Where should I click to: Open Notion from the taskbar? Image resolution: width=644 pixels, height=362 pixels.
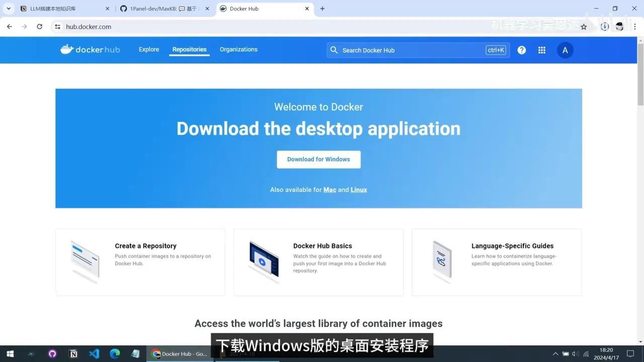73,354
